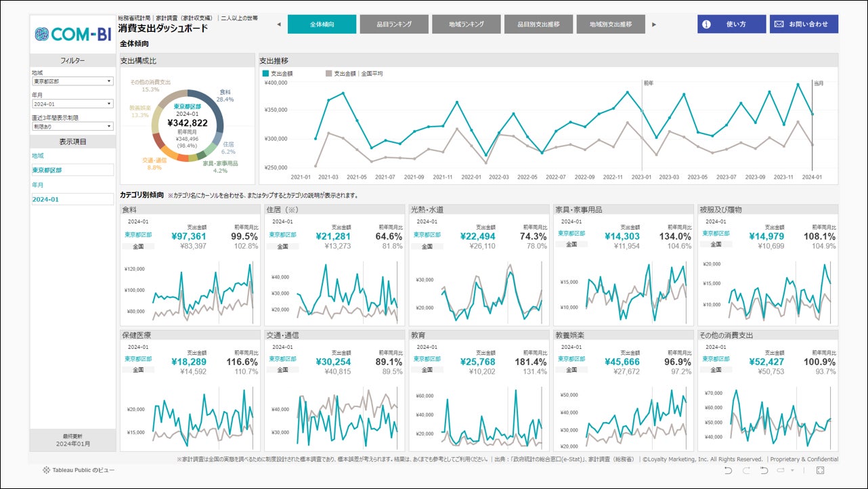Image resolution: width=868 pixels, height=489 pixels.
Task: Click the right arrow next to navigation tabs
Action: tap(654, 24)
